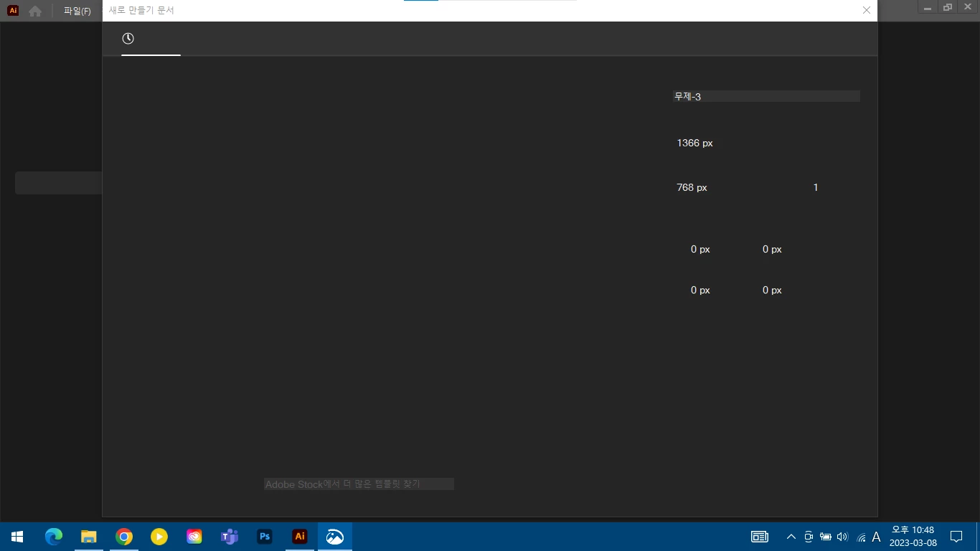Toggle the IME input mode indicator A
Screen dimensions: 980x551
[876, 537]
